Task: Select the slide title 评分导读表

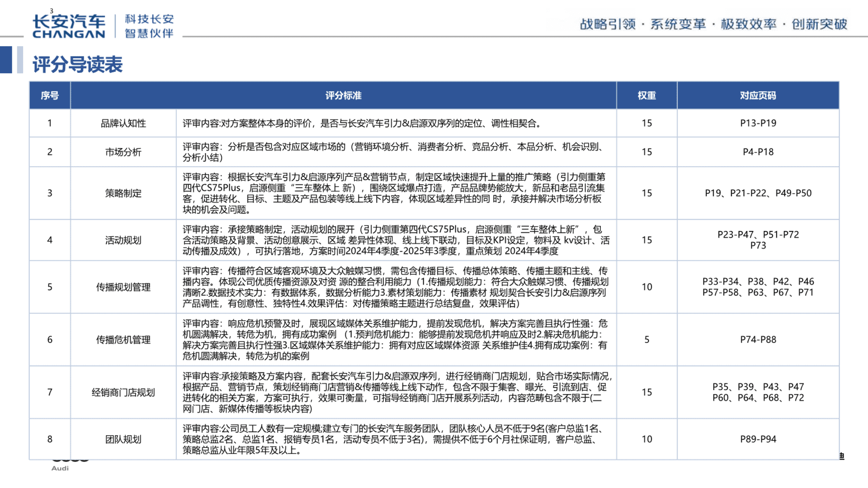Action: [77, 65]
